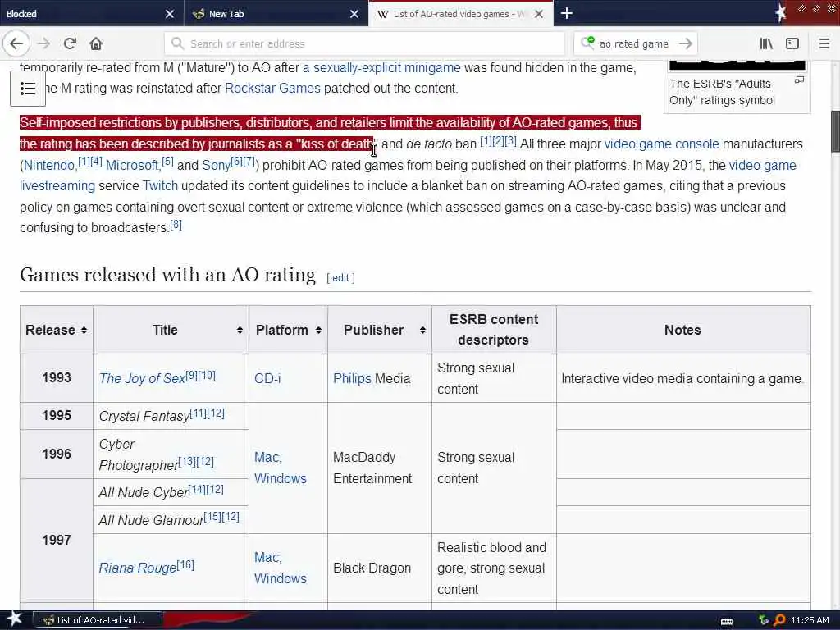The width and height of the screenshot is (840, 630).
Task: Toggle the browser sidebar view icon
Action: (x=792, y=43)
